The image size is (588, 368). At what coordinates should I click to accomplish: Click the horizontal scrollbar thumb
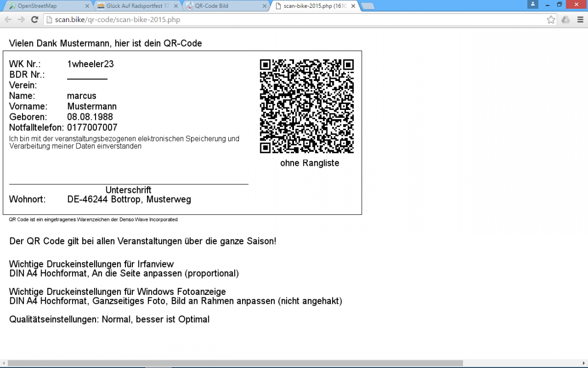tap(235, 363)
